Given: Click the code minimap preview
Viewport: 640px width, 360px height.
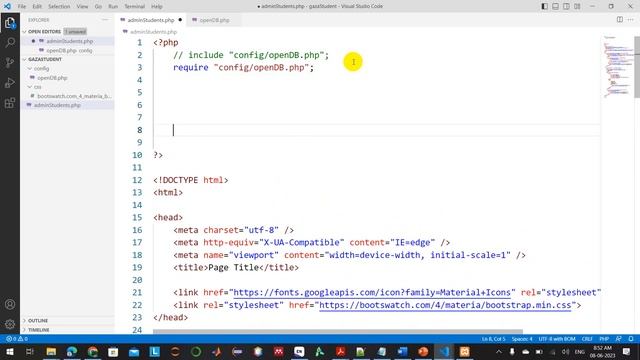Looking at the screenshot, I should click(617, 67).
